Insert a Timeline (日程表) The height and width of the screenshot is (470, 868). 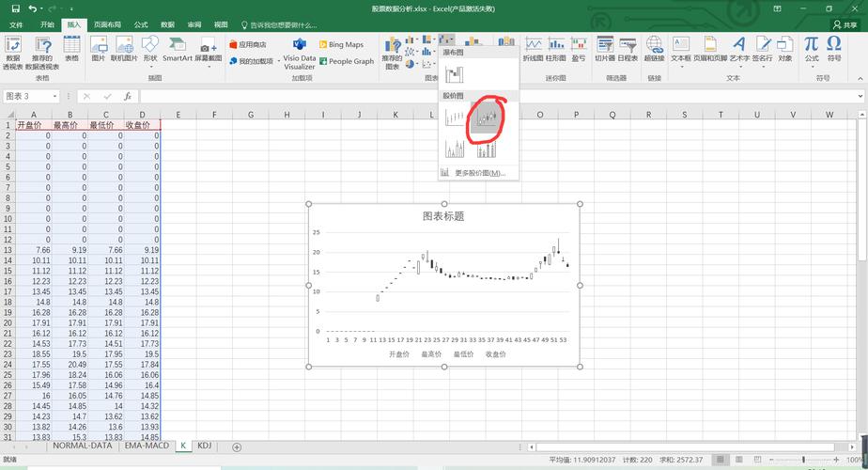pyautogui.click(x=628, y=49)
